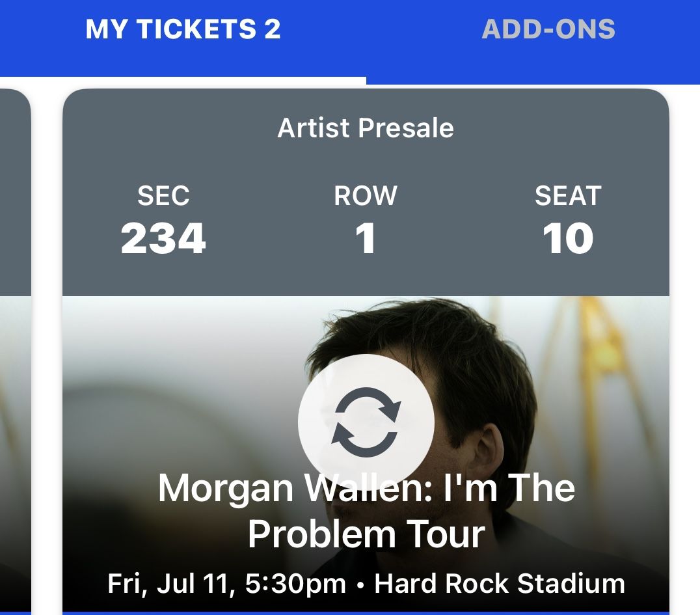
Task: Tap seat number 10
Action: pyautogui.click(x=568, y=238)
